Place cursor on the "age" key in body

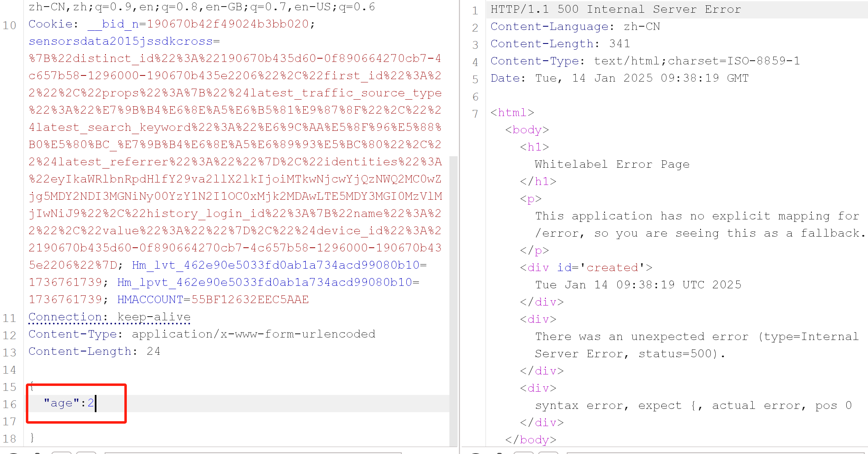[x=62, y=404]
